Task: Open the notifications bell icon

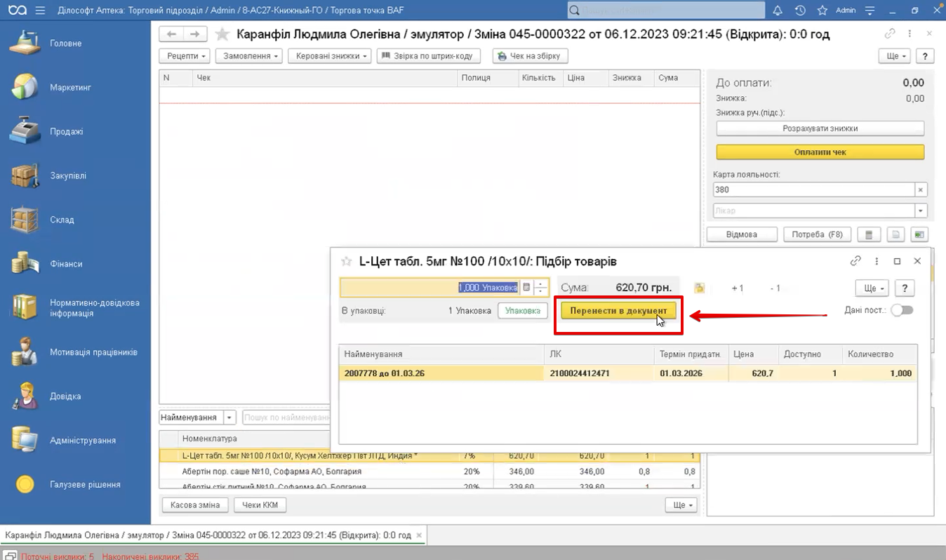Action: point(778,11)
